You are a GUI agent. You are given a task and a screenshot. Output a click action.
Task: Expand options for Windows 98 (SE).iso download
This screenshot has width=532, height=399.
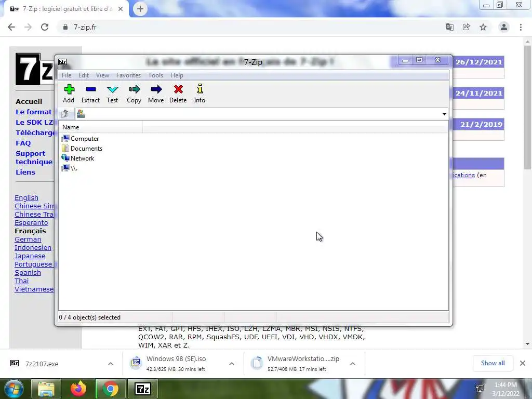point(232,364)
